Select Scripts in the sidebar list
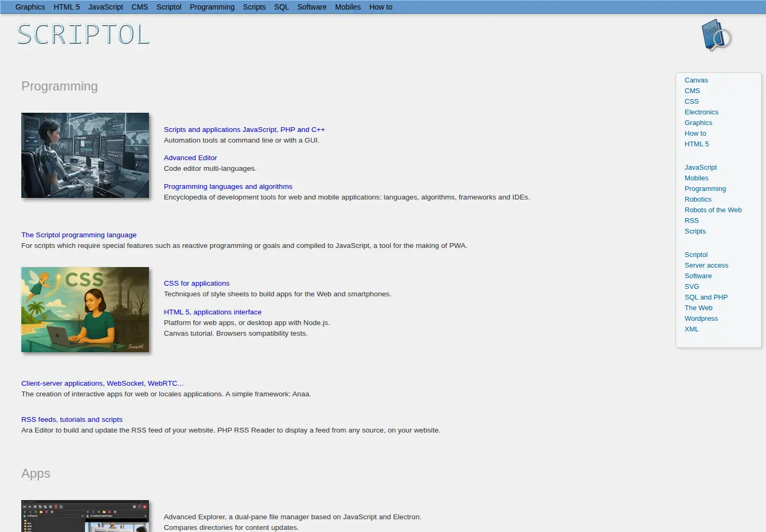This screenshot has width=766, height=532. coord(695,231)
